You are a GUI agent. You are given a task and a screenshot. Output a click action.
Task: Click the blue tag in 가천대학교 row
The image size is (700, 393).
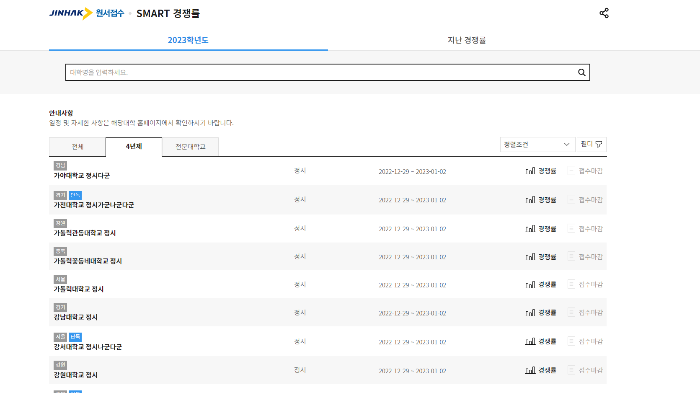pos(75,195)
